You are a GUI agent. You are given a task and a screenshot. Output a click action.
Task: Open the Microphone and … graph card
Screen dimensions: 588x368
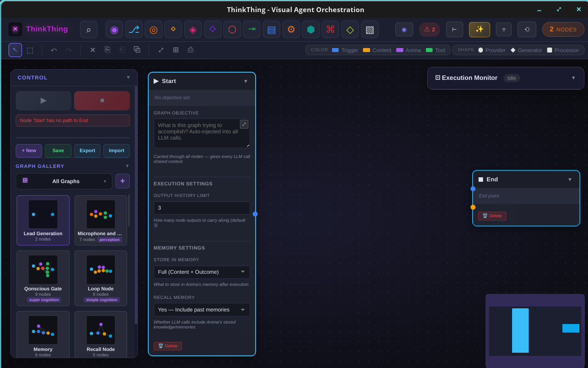point(101,220)
